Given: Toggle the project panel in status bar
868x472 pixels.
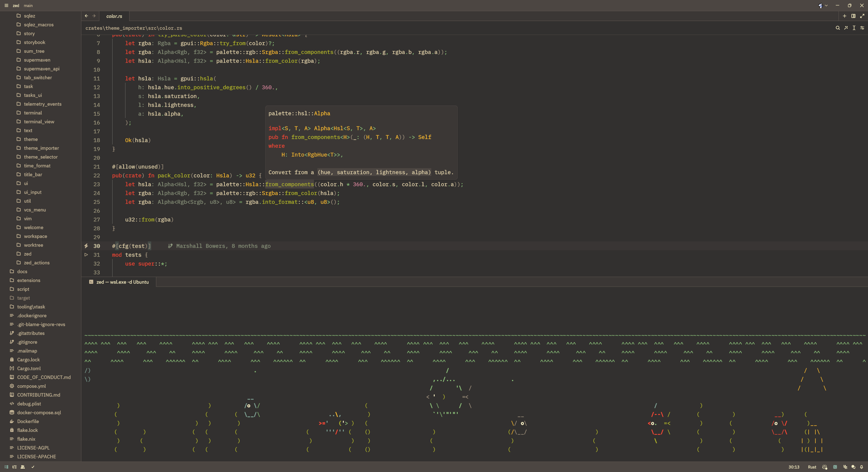Looking at the screenshot, I should [6, 467].
